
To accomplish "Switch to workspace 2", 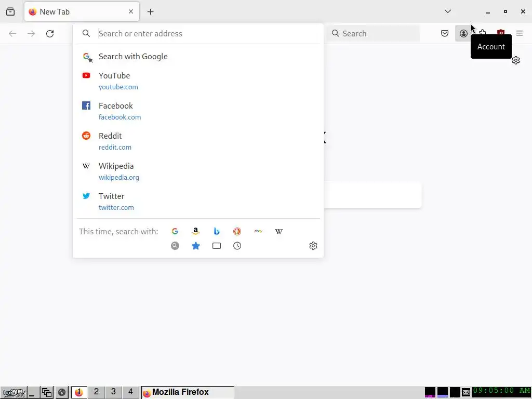I will pos(96,392).
